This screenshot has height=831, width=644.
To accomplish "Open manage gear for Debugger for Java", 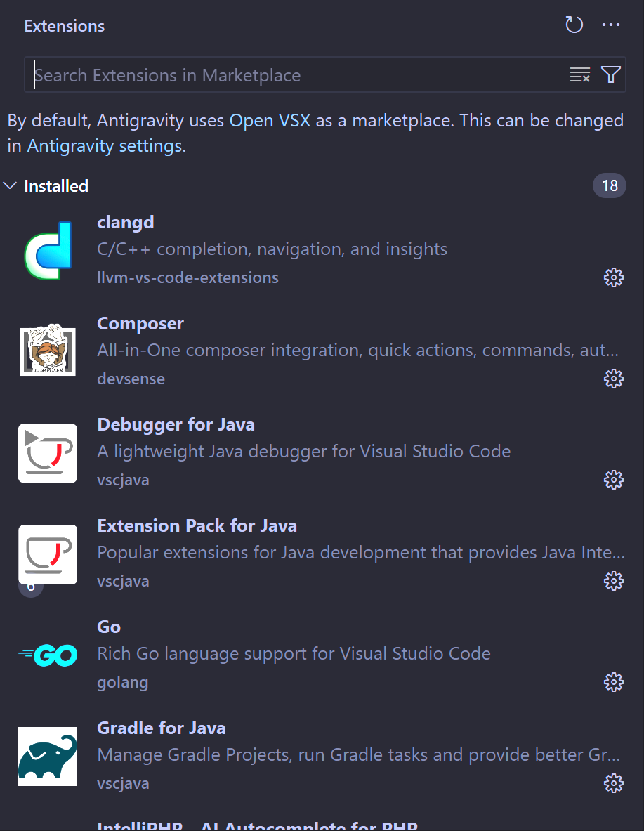I will point(613,480).
